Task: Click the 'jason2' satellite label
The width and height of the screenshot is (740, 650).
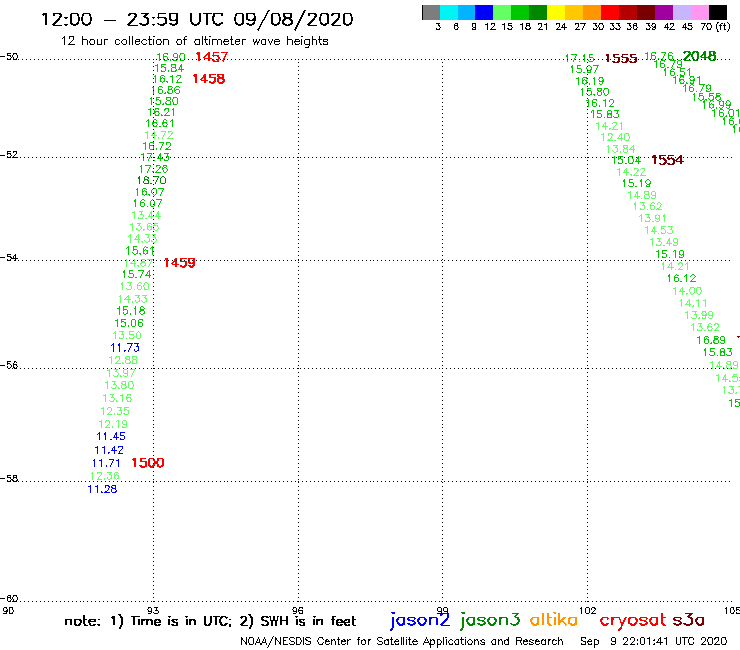Action: click(420, 620)
